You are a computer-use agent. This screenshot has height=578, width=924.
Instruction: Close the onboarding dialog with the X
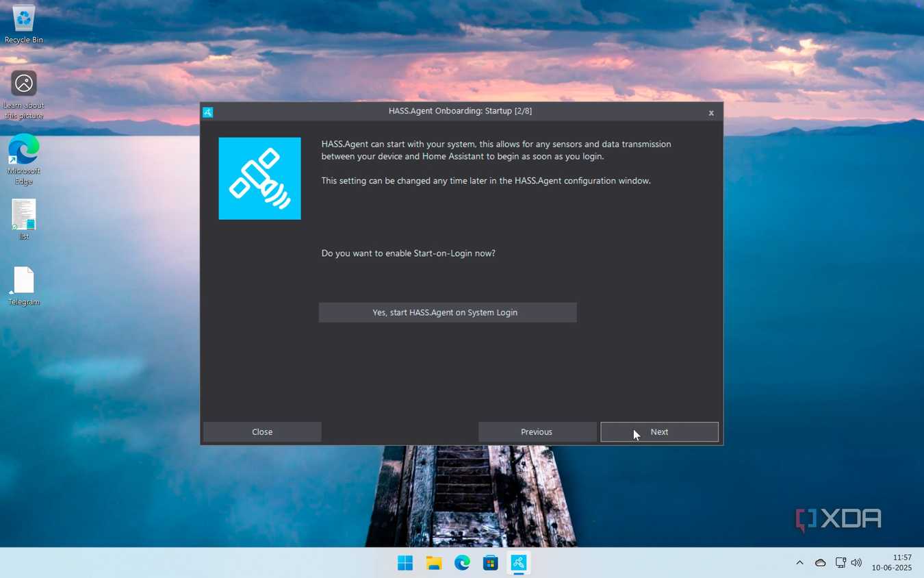point(711,113)
